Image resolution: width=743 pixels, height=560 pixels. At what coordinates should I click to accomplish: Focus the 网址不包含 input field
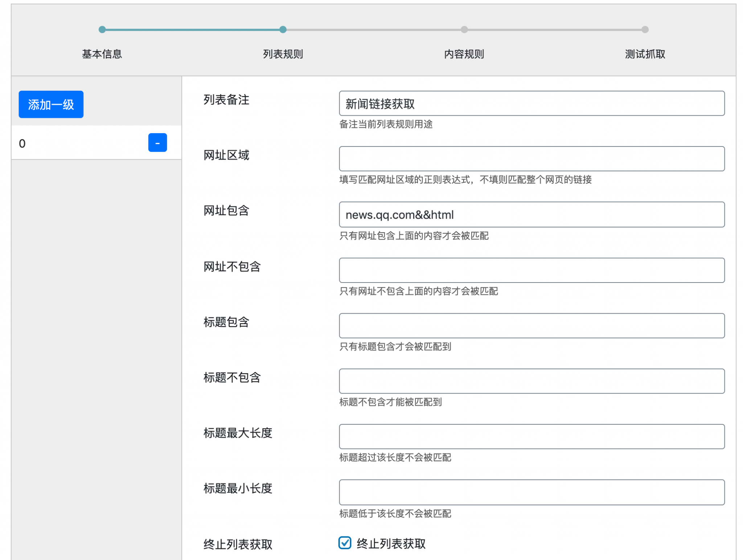(x=532, y=270)
